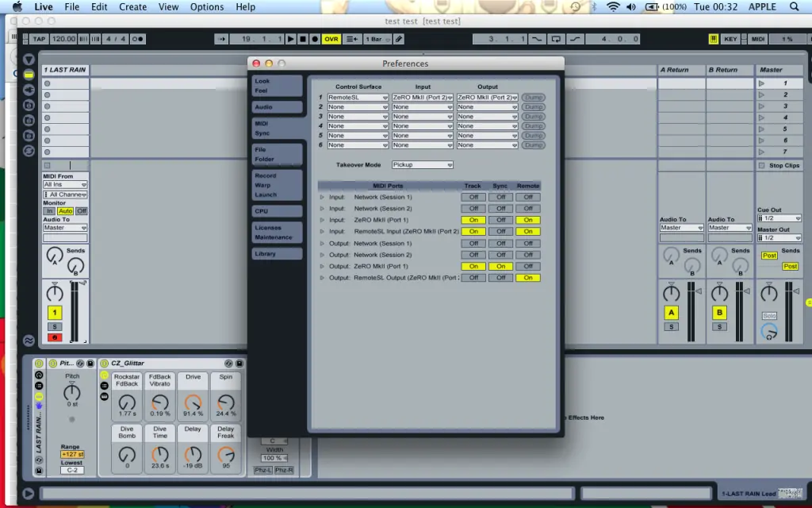Toggle the metronome in the control bar
The image size is (812, 508).
click(137, 39)
